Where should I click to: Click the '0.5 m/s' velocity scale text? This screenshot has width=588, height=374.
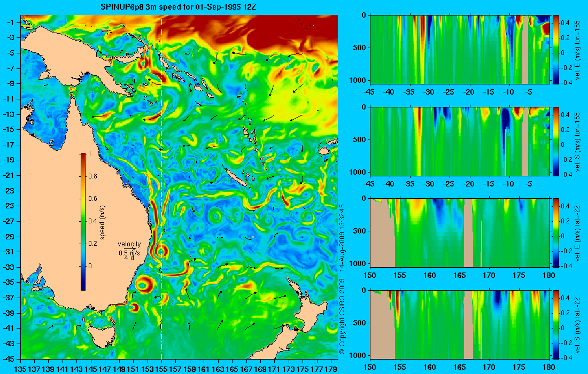coord(129,253)
